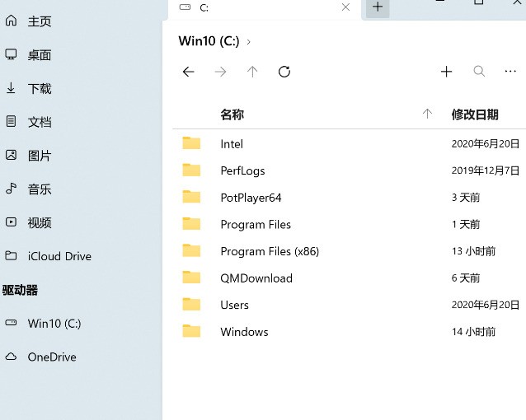Click the Program Files (x86) folder icon
The image size is (526, 420).
click(191, 250)
